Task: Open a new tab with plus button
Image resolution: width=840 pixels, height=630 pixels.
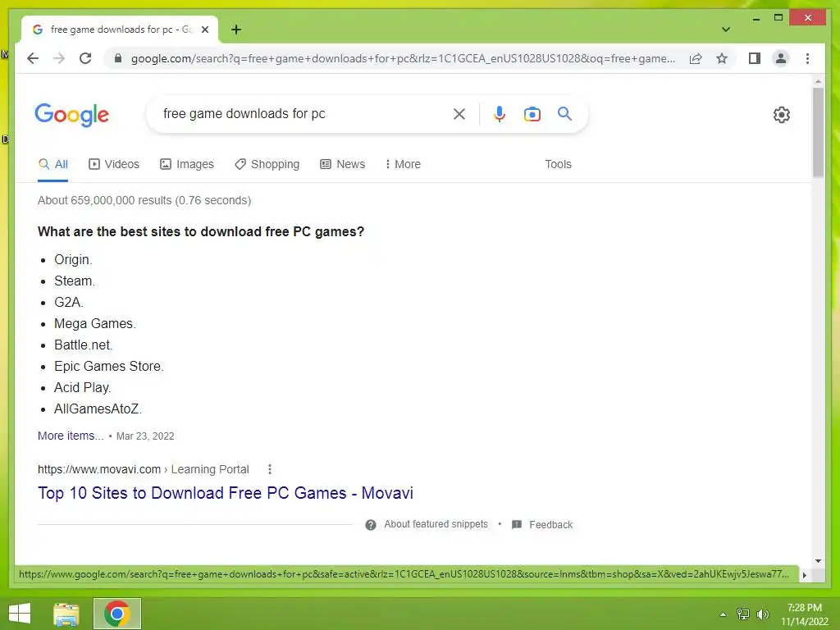Action: [x=236, y=30]
